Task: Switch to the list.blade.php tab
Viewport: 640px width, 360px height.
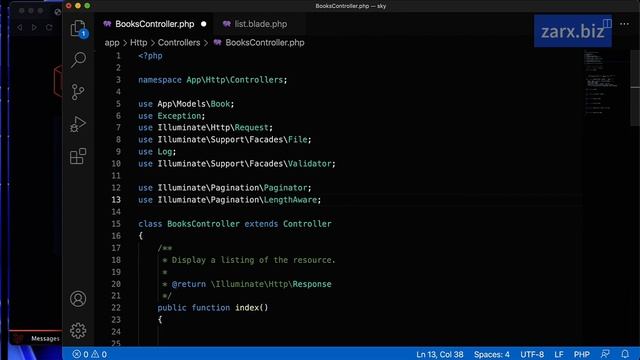Action: (x=260, y=24)
